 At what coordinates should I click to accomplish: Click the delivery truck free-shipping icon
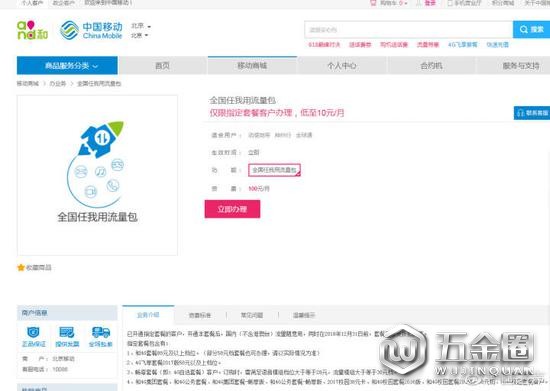coord(101,332)
